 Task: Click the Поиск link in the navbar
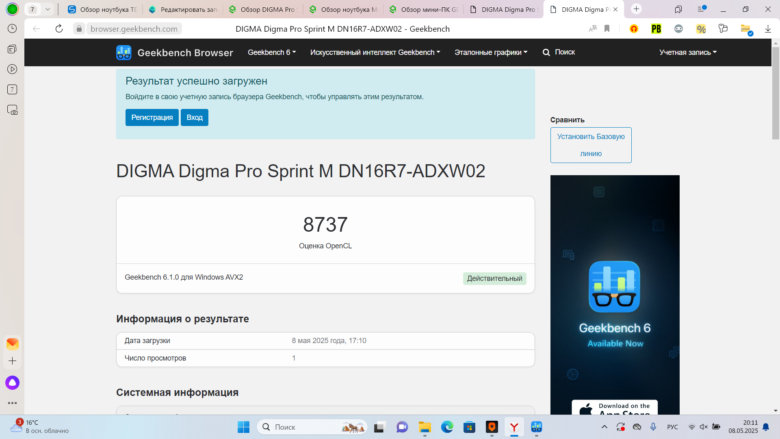point(565,52)
